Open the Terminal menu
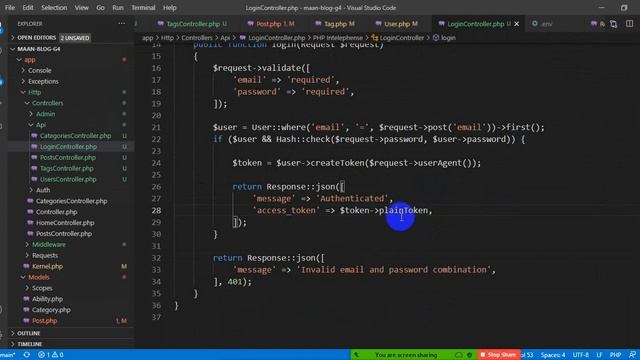Viewport: 640px width, 360px height. click(x=143, y=8)
